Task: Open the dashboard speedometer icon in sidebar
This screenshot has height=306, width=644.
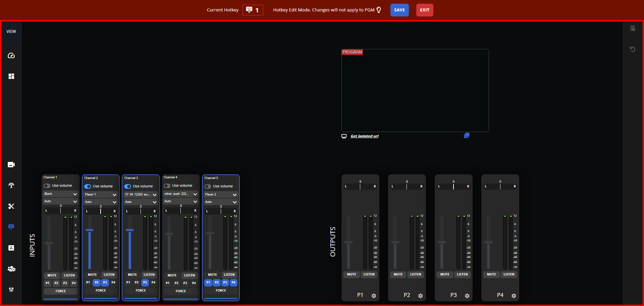Action: point(11,55)
